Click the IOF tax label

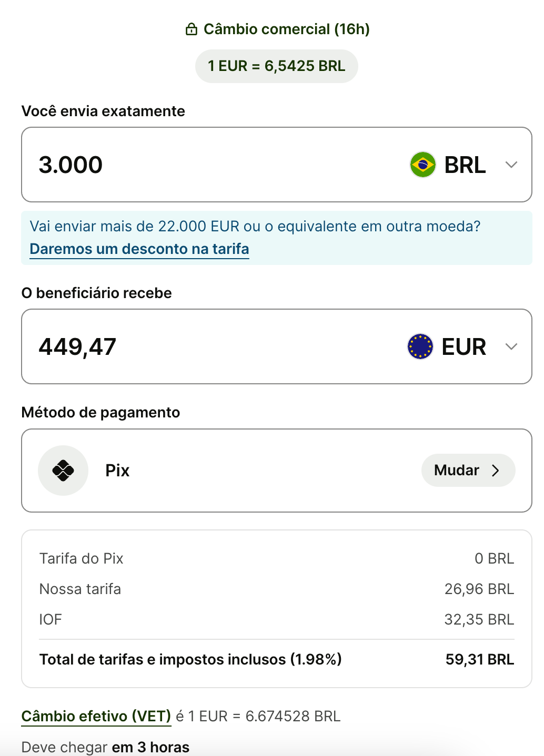[x=51, y=619]
